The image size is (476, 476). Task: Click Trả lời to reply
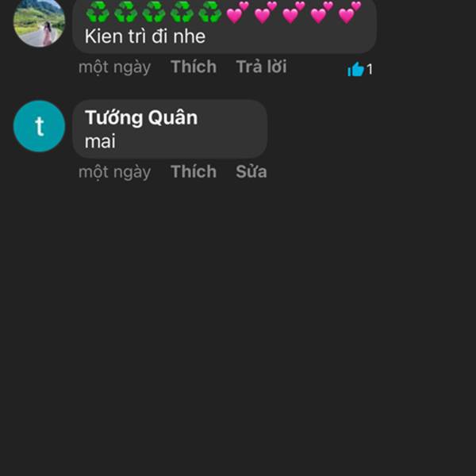tap(261, 67)
